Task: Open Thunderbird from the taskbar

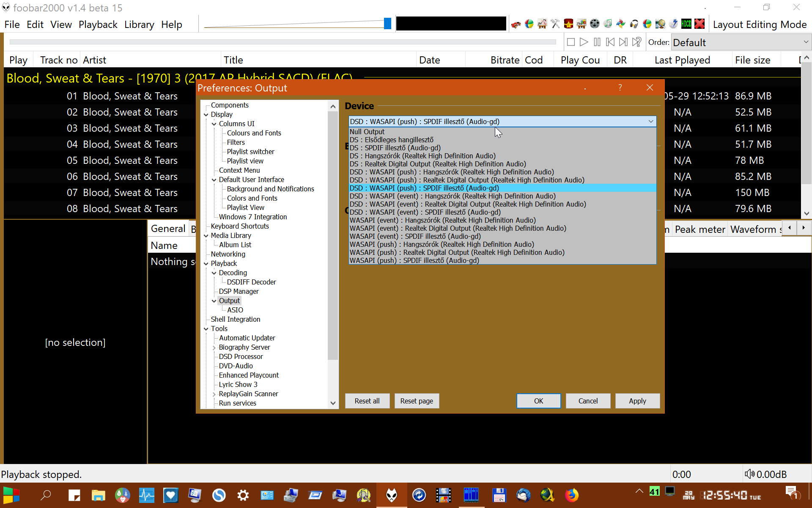Action: click(x=524, y=495)
